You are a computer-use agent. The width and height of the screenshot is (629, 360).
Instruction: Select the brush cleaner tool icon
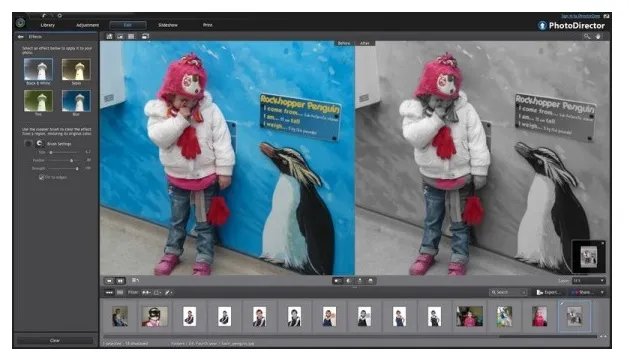point(28,144)
